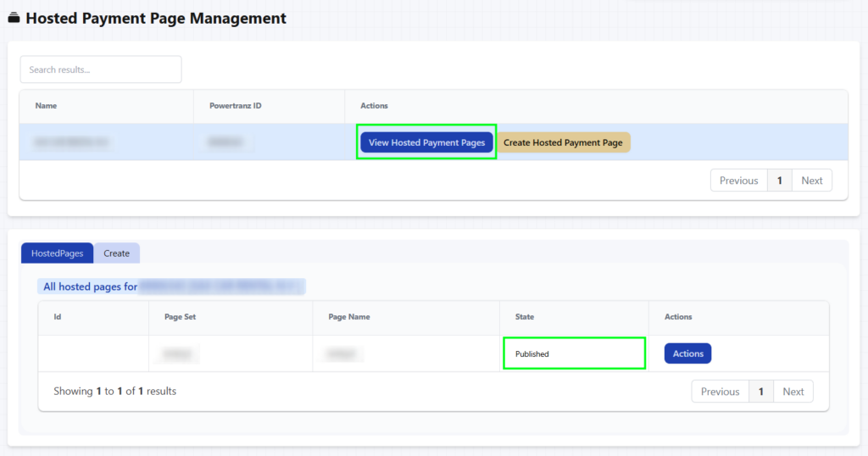Select the Id column header
This screenshot has height=456, width=868.
[58, 317]
